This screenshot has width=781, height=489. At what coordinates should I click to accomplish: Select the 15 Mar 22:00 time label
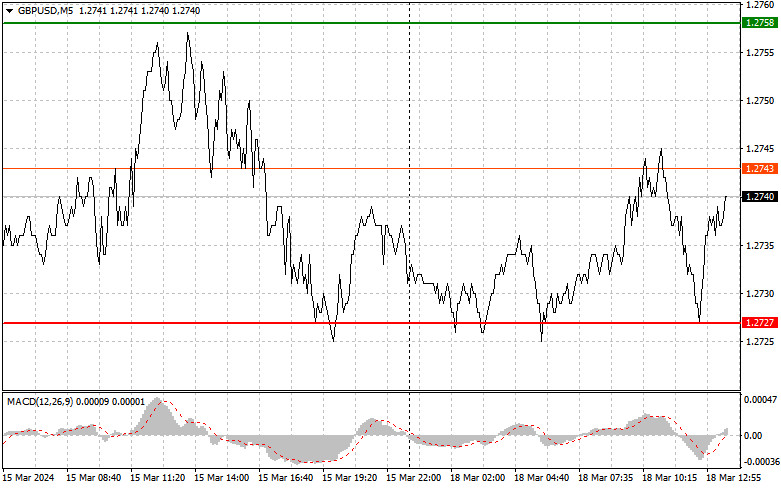(x=413, y=478)
